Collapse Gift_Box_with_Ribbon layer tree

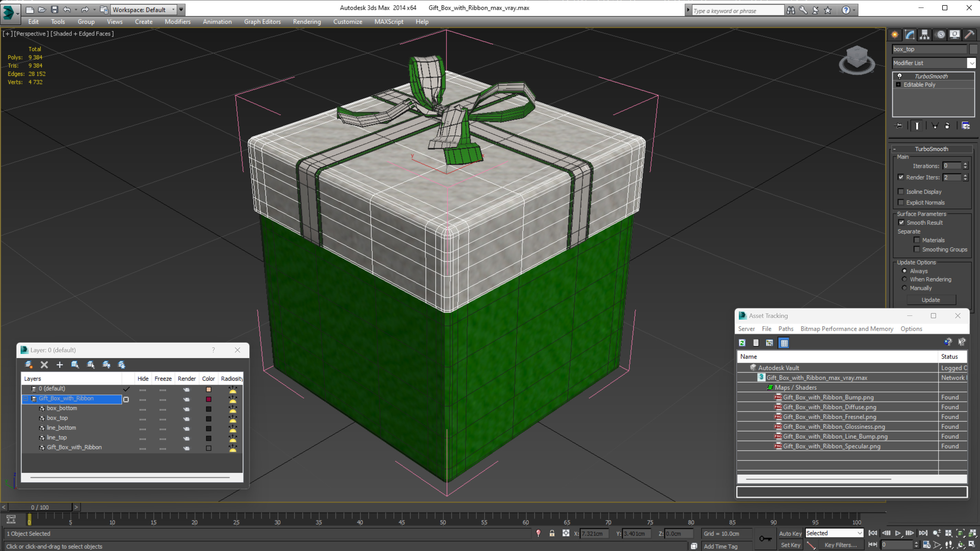26,398
